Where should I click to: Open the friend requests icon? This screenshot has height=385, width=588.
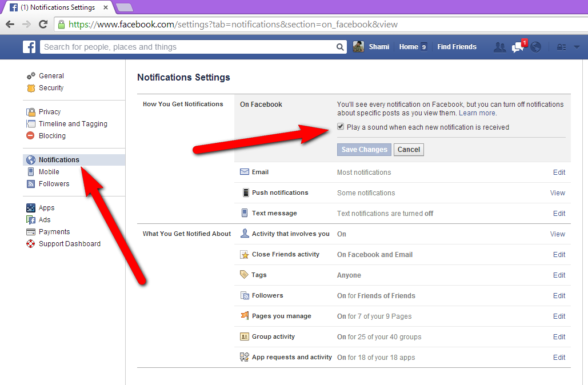pos(499,47)
